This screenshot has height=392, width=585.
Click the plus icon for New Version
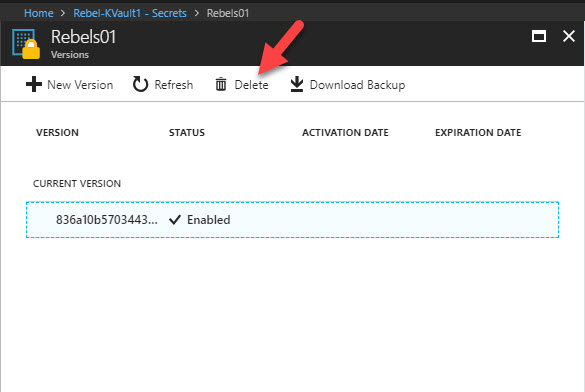click(x=34, y=84)
